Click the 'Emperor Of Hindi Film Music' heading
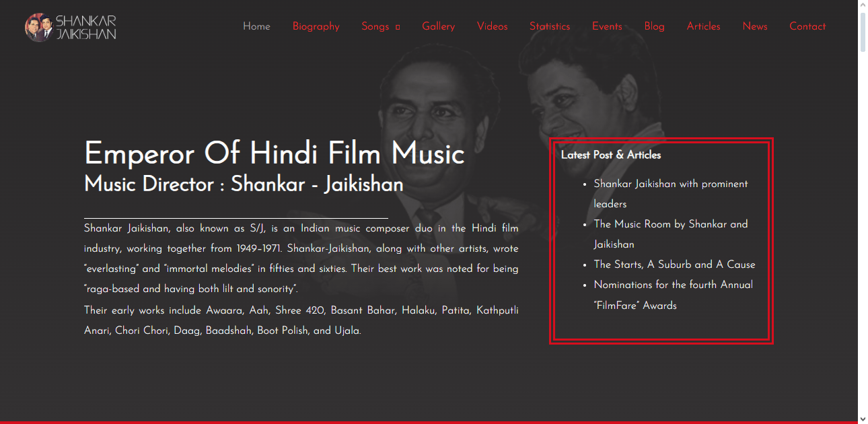The image size is (868, 424). pyautogui.click(x=274, y=154)
